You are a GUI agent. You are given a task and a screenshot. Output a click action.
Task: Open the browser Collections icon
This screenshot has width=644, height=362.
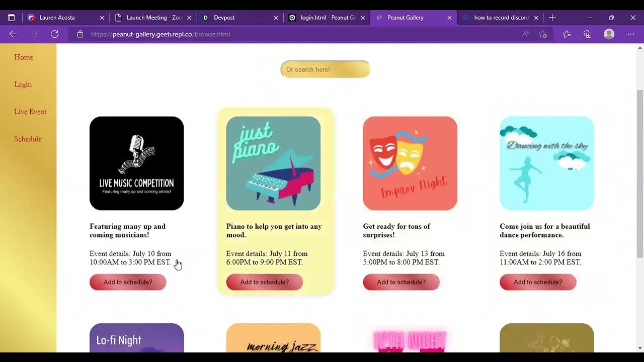588,34
